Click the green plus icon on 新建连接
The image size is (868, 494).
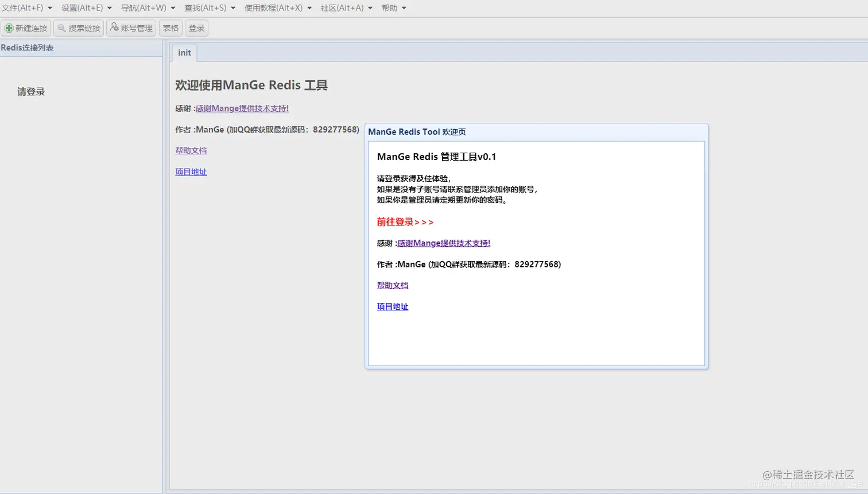tap(9, 28)
